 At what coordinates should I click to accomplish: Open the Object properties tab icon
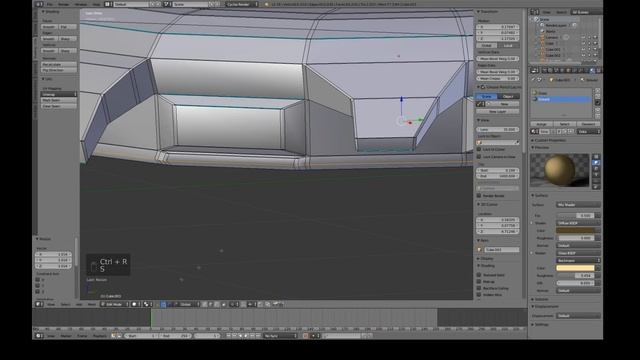(x=568, y=71)
